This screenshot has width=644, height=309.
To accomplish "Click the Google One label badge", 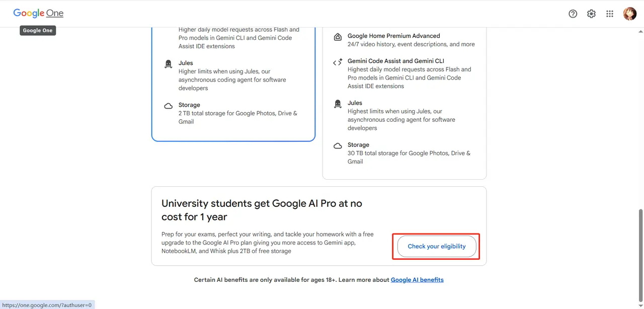I will 38,30.
